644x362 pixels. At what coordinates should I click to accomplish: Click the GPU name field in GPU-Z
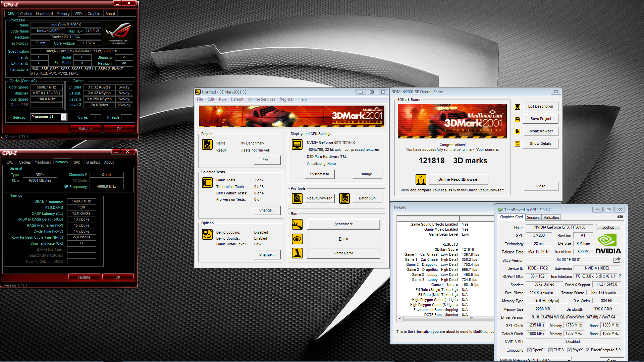pos(559,227)
